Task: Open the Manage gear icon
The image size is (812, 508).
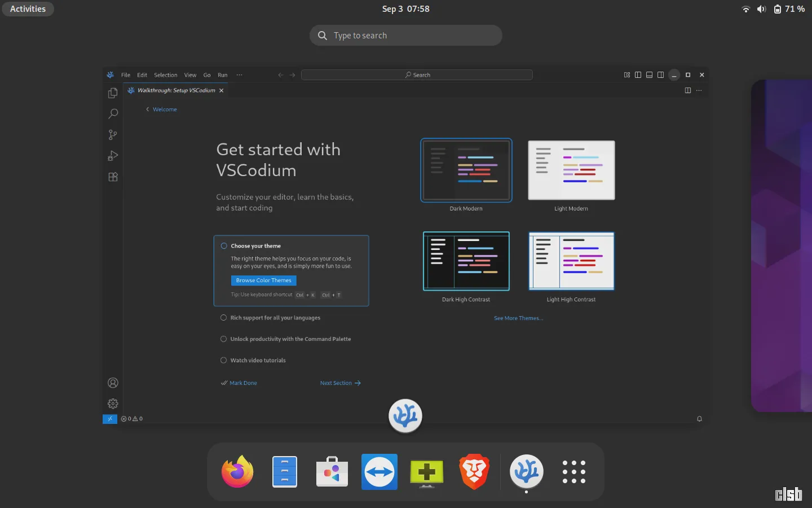Action: (x=113, y=404)
